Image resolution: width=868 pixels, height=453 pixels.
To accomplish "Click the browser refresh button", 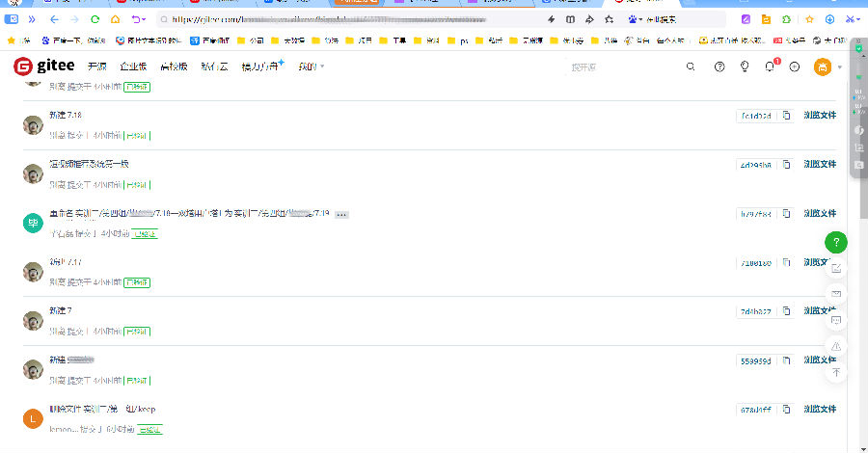I will click(95, 19).
